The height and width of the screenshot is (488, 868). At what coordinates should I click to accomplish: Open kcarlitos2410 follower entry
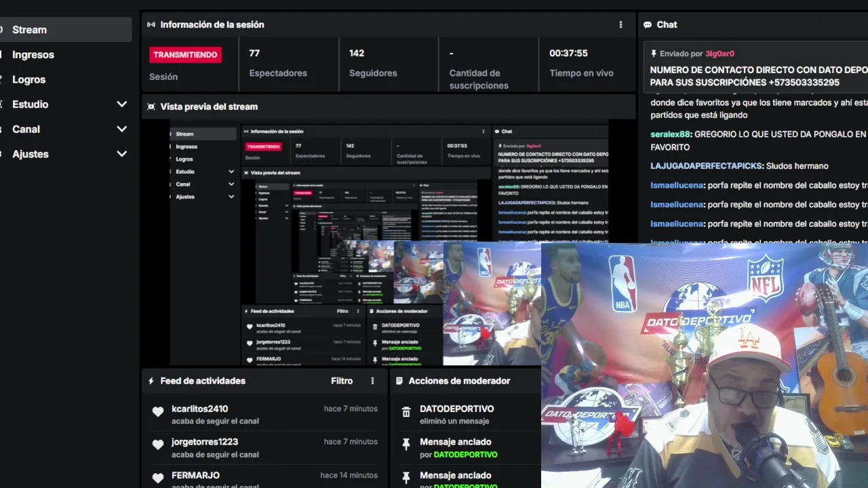pyautogui.click(x=264, y=414)
